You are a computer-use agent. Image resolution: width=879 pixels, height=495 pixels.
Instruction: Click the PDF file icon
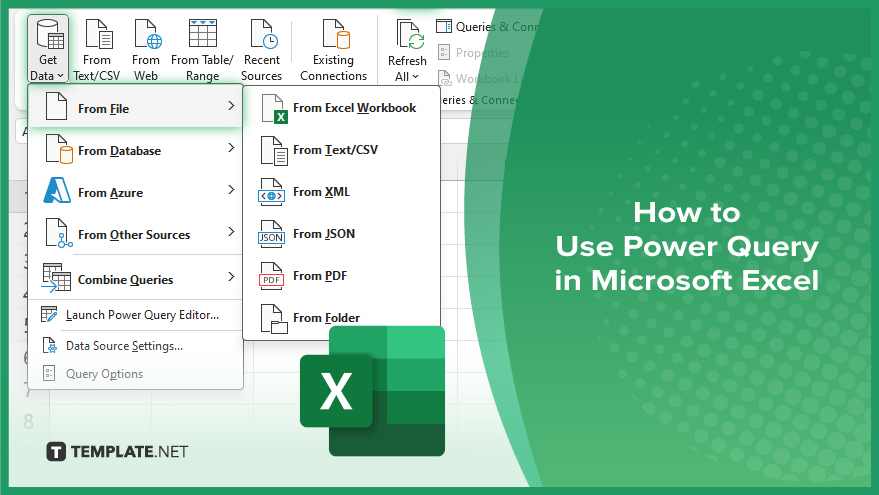tap(271, 276)
